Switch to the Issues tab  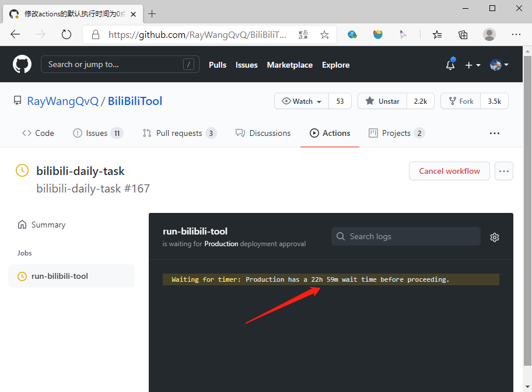97,133
